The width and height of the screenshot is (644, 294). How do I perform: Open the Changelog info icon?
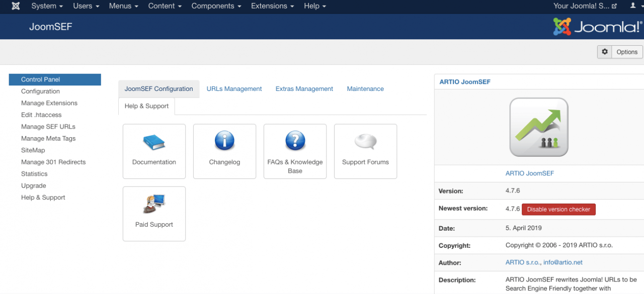[224, 141]
